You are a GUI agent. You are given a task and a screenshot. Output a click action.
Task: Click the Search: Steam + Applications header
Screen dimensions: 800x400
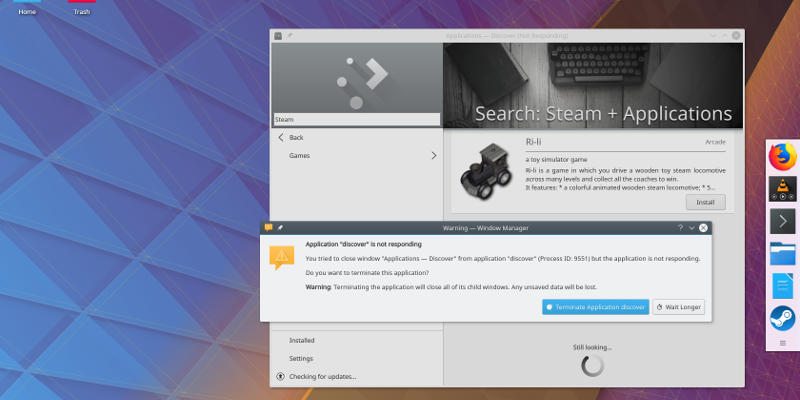[604, 114]
